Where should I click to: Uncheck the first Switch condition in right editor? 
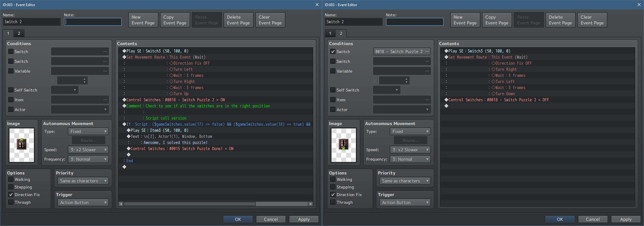point(333,51)
